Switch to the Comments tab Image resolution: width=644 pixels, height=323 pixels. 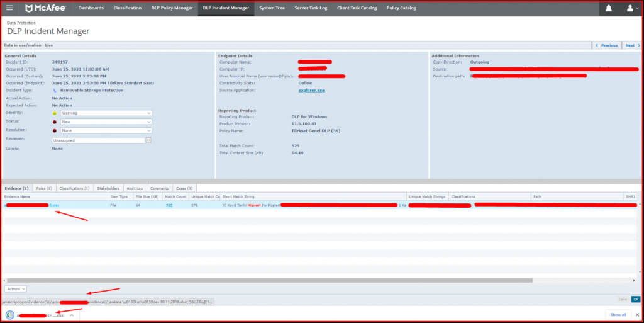159,188
